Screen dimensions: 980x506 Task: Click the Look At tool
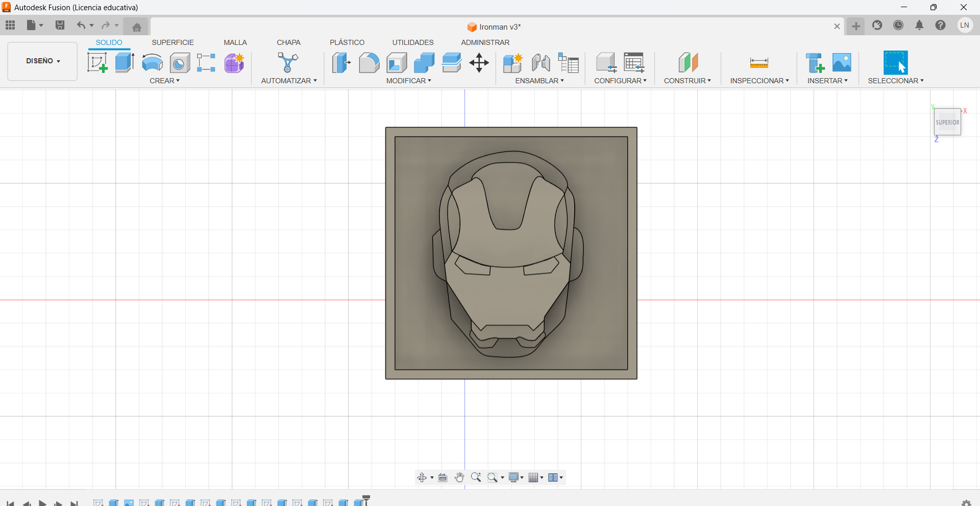[x=443, y=477]
